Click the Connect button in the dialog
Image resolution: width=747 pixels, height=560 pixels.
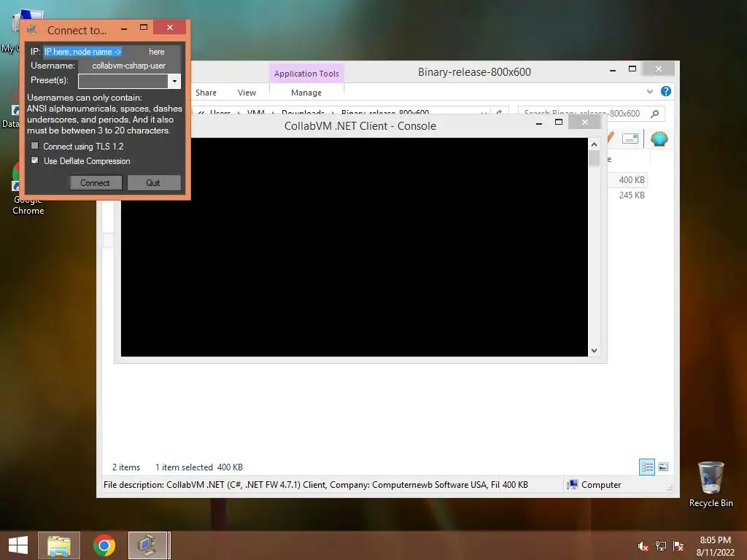tap(96, 183)
